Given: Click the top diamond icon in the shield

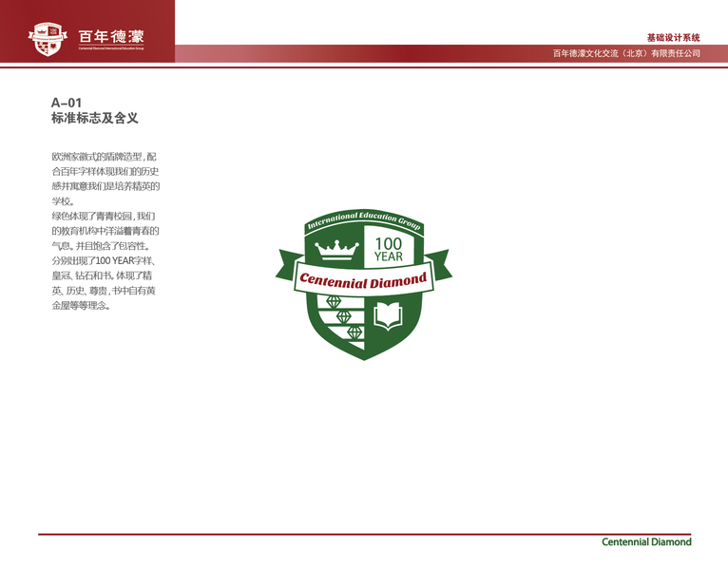Looking at the screenshot, I should [334, 302].
